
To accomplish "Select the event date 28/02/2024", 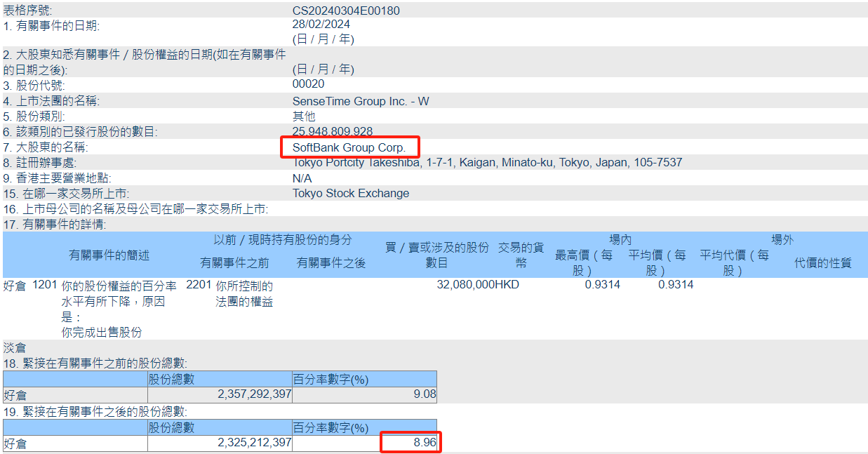I will click(x=321, y=24).
